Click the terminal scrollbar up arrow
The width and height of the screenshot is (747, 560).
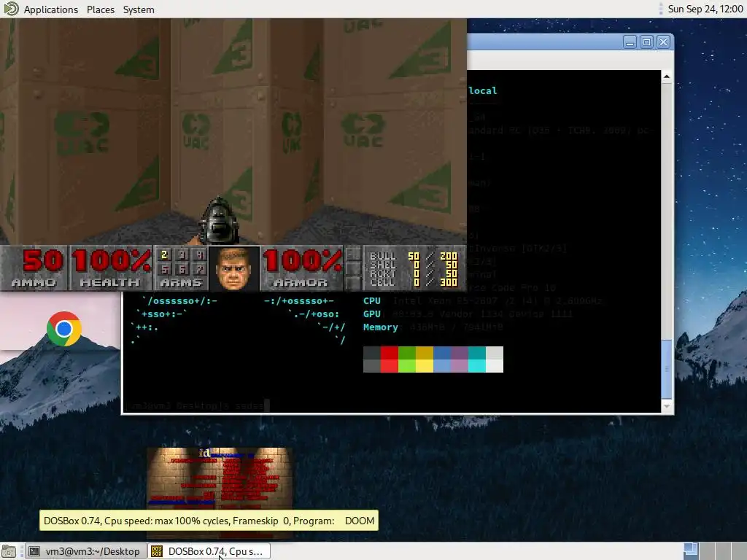pos(667,77)
